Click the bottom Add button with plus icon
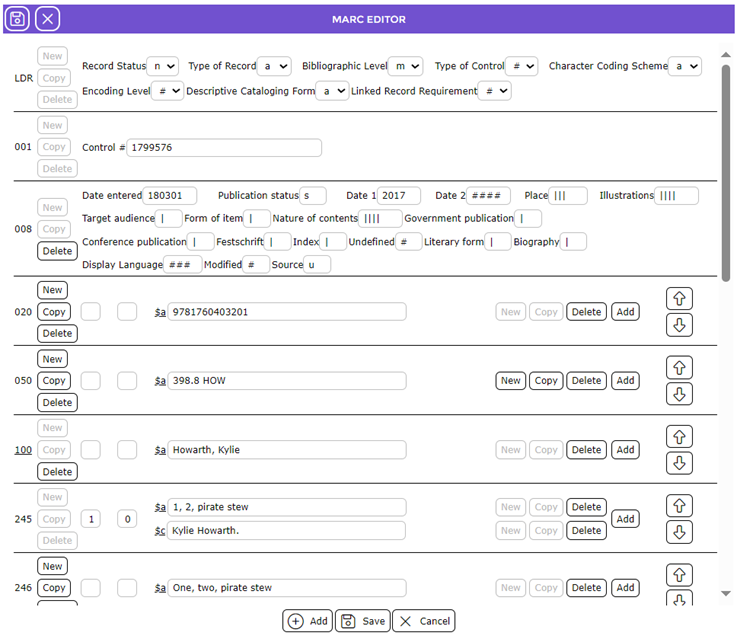The image size is (737, 639). tap(308, 621)
